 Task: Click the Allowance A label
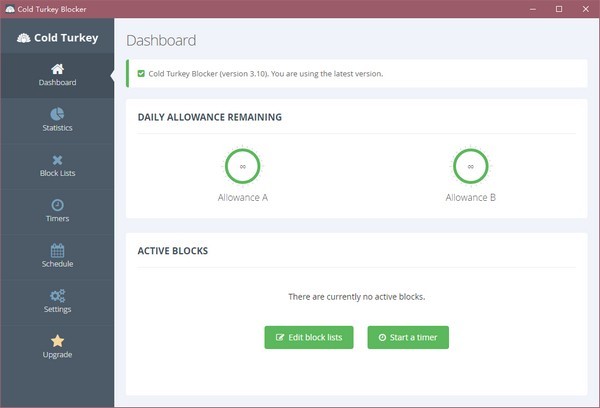[243, 197]
